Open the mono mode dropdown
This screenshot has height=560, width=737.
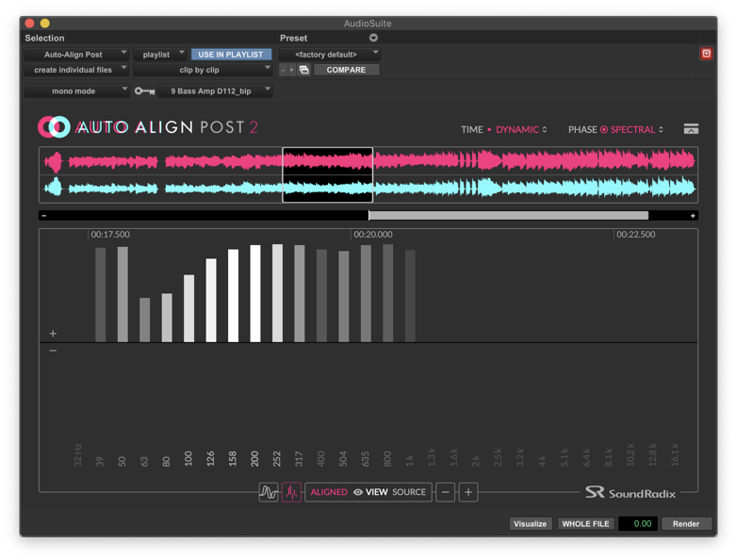point(76,91)
